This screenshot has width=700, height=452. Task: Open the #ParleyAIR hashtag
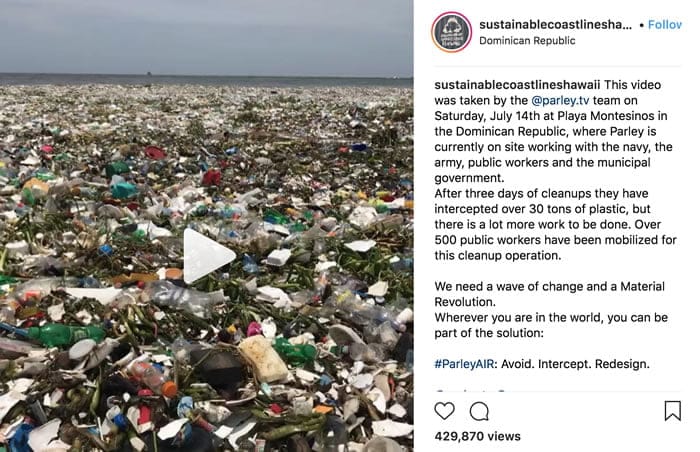(x=464, y=364)
